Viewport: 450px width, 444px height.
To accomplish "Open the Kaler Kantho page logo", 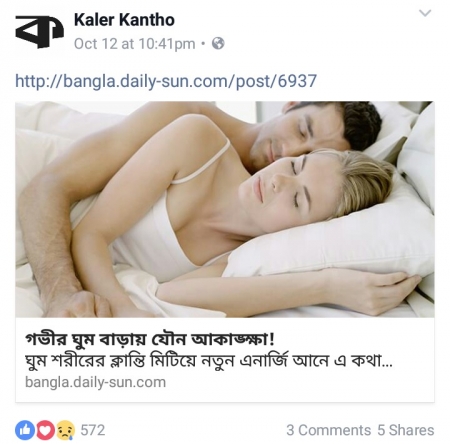I will click(x=39, y=31).
